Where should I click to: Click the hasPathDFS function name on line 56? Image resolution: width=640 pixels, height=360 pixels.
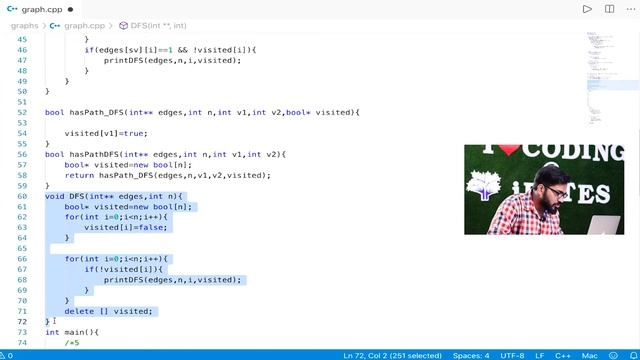point(94,155)
